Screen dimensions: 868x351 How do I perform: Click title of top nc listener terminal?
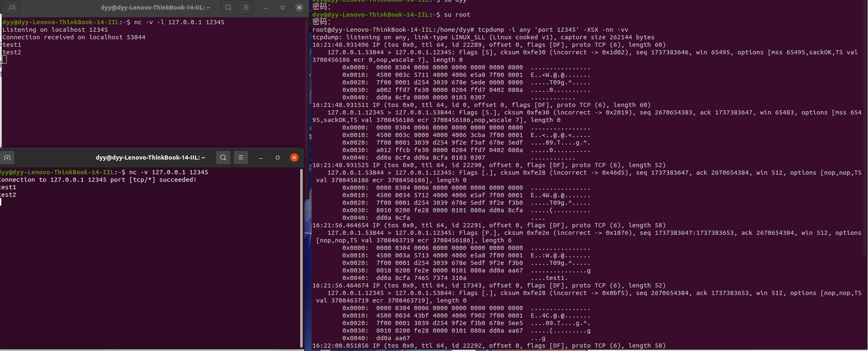(x=156, y=8)
